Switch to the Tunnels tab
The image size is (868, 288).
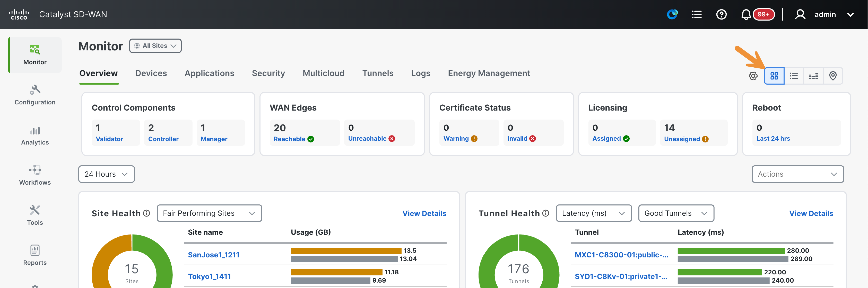tap(378, 73)
